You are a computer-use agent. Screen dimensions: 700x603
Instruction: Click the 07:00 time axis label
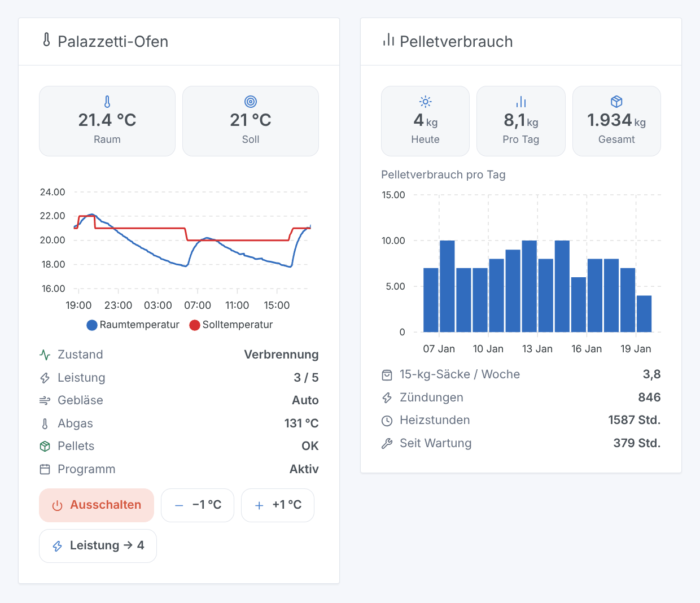198,305
